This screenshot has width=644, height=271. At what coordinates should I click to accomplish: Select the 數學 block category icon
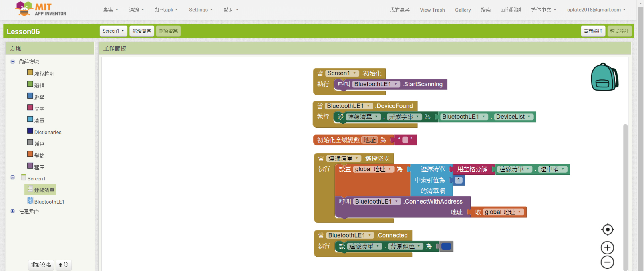tap(30, 96)
